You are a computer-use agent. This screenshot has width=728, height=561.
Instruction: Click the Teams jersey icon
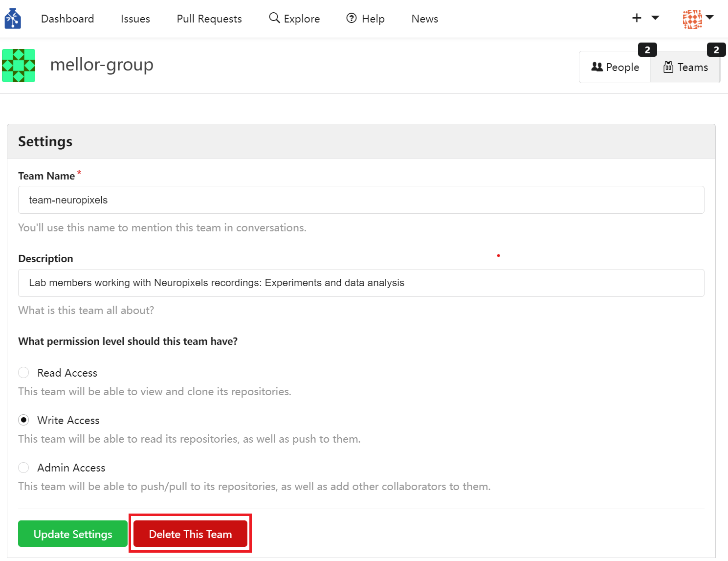[668, 67]
